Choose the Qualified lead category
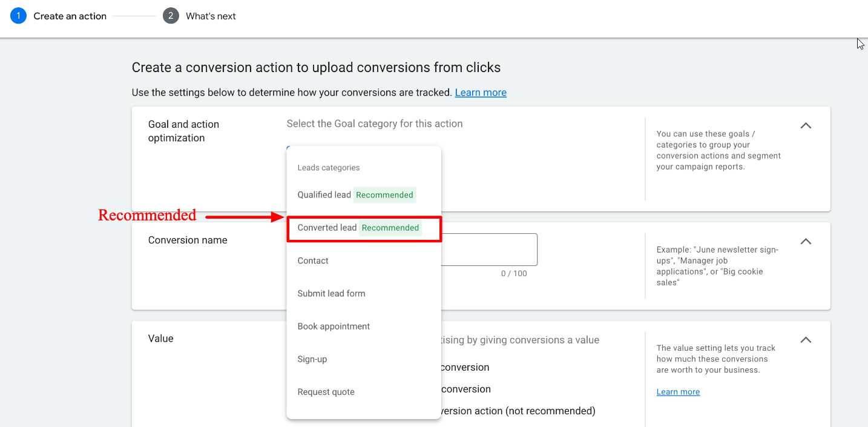 point(324,195)
